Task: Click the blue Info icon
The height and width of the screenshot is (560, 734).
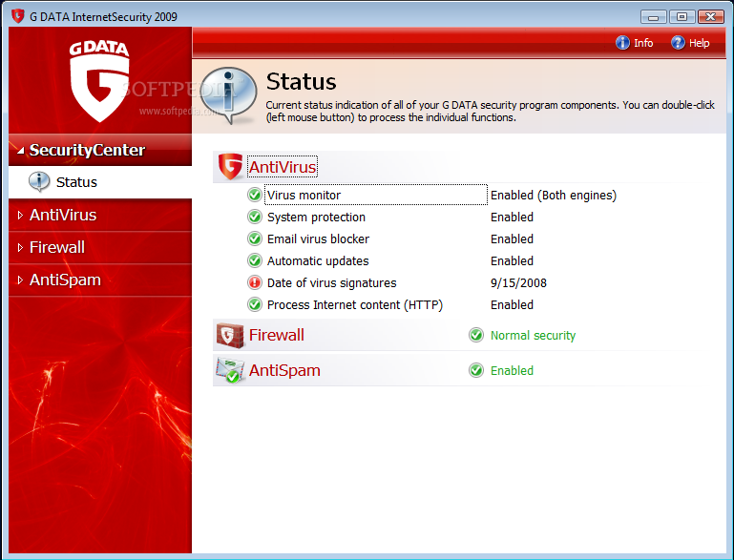Action: click(622, 43)
